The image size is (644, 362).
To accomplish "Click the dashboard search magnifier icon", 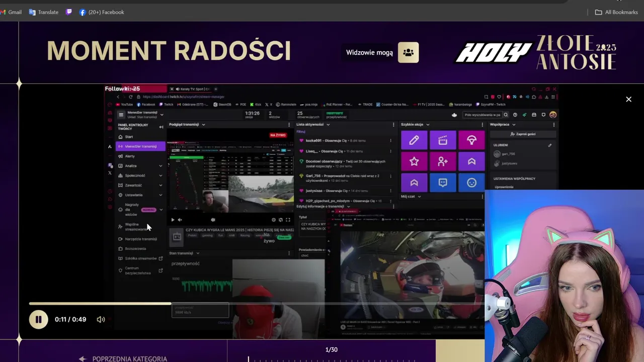I will click(x=506, y=115).
